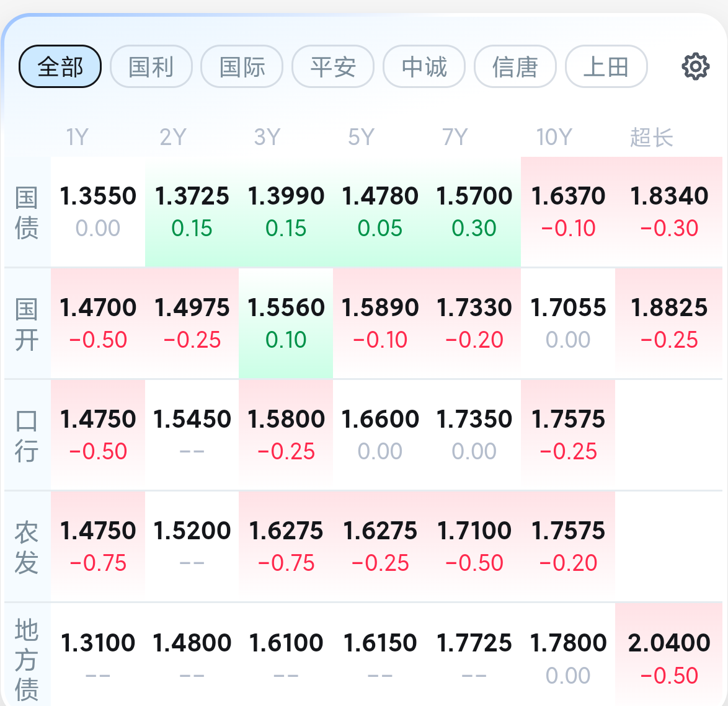The height and width of the screenshot is (706, 728).
Task: Select the 国债 row label
Action: tap(27, 213)
